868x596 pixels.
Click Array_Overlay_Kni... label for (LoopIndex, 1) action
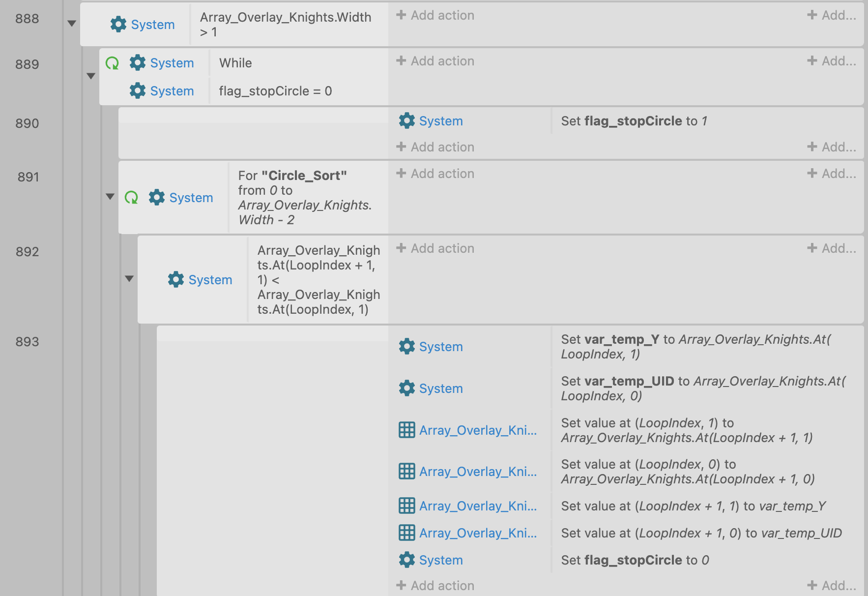478,430
